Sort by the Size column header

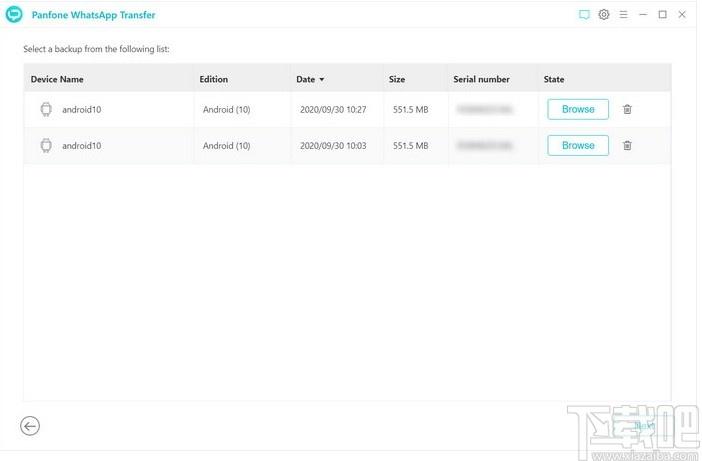tap(397, 79)
